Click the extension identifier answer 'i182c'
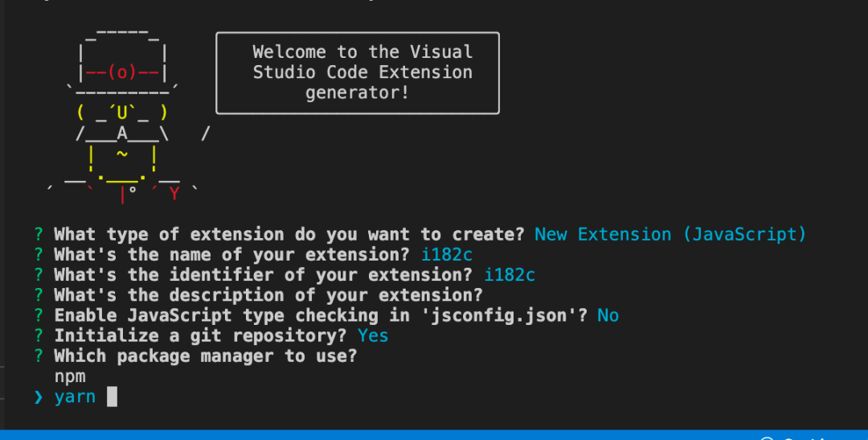 point(510,275)
